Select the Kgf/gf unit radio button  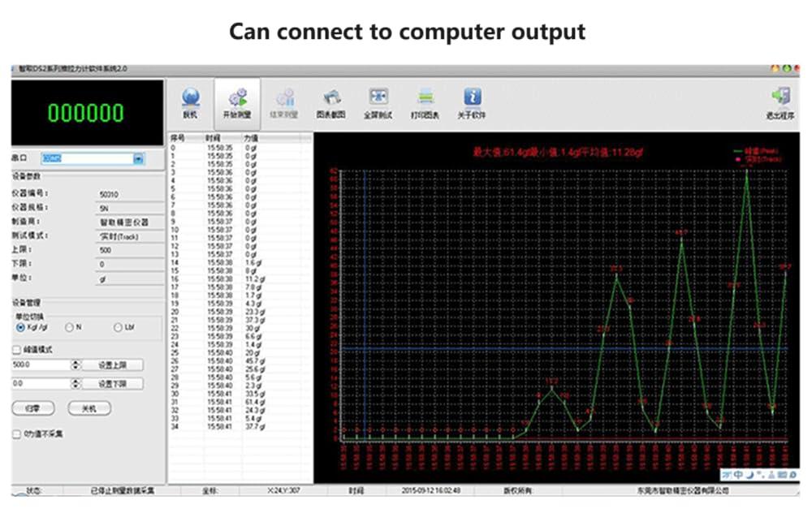(20, 327)
